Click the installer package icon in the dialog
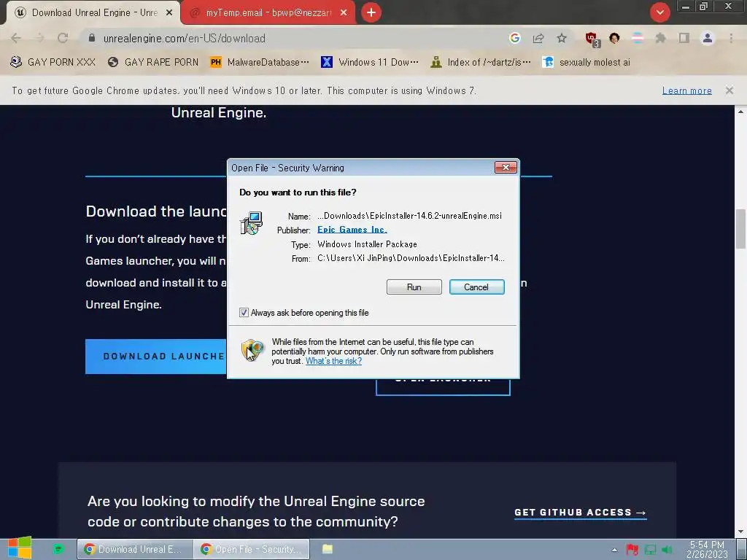This screenshot has height=560, width=747. click(x=251, y=223)
